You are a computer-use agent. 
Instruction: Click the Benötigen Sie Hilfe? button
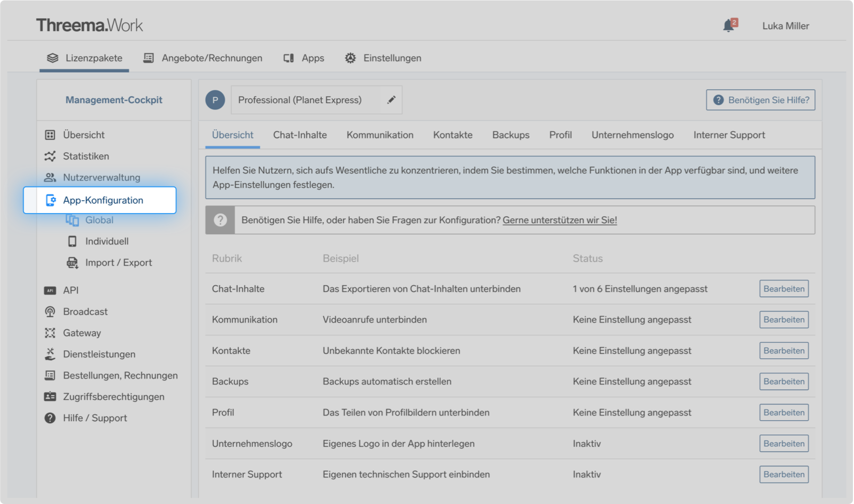tap(761, 100)
